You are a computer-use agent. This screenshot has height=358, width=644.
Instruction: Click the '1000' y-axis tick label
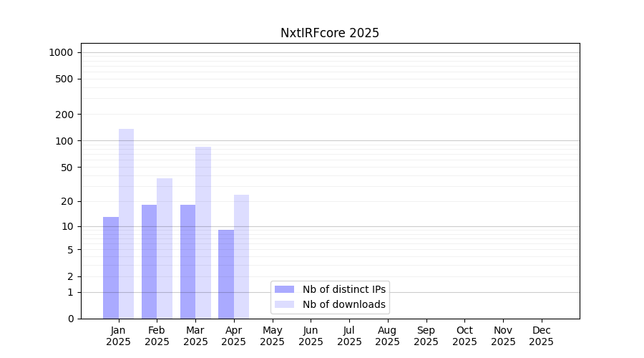point(61,52)
